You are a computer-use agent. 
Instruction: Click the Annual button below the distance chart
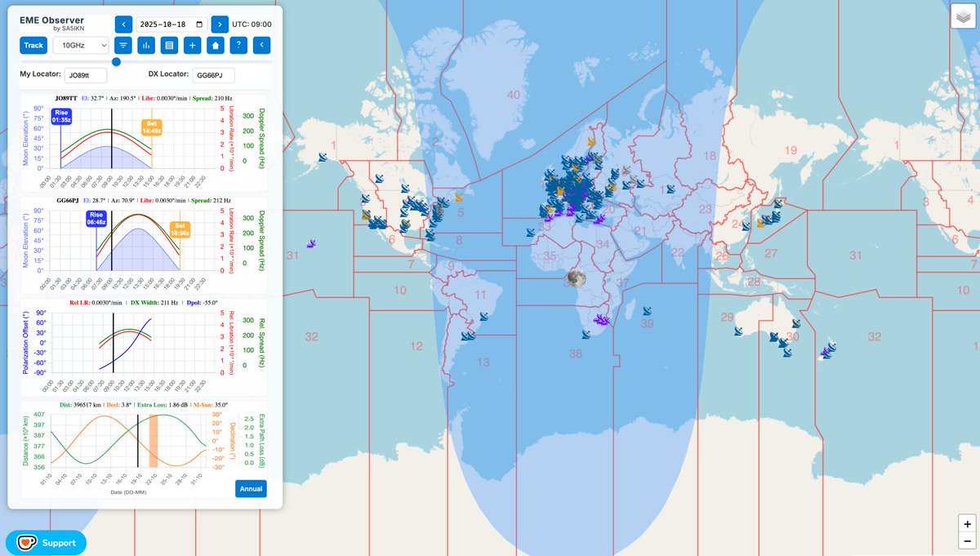point(251,488)
